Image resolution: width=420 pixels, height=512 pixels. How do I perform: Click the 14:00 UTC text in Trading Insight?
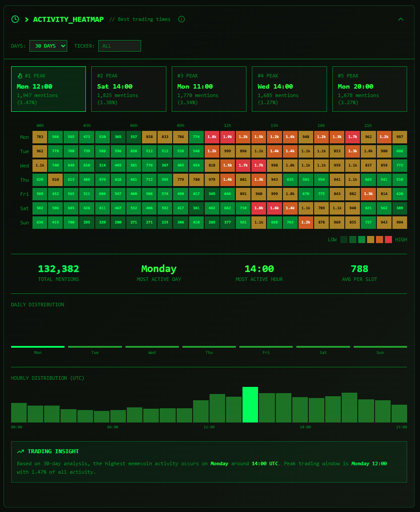[265, 463]
